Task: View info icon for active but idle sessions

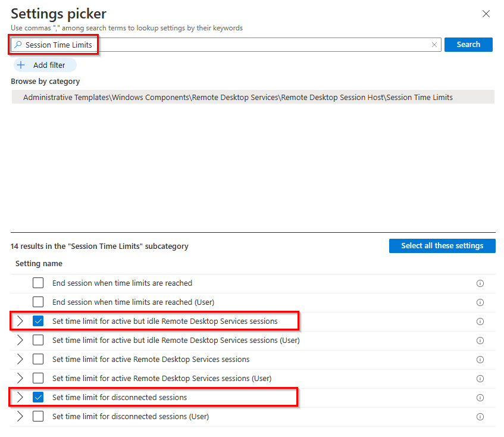Action: tap(480, 321)
